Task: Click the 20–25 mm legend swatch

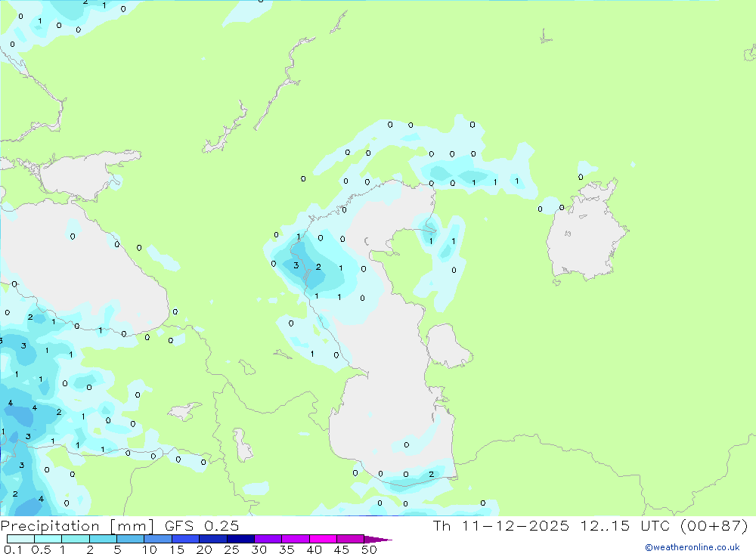Action: (213, 539)
